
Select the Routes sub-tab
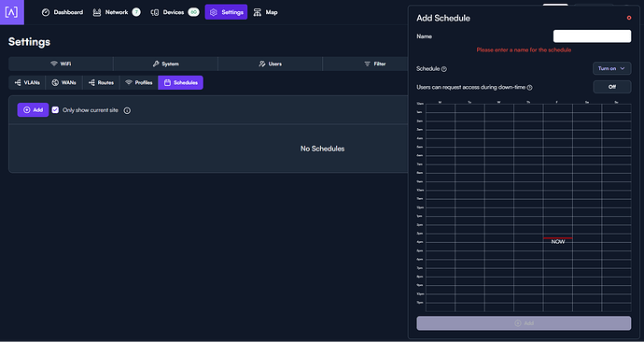101,82
